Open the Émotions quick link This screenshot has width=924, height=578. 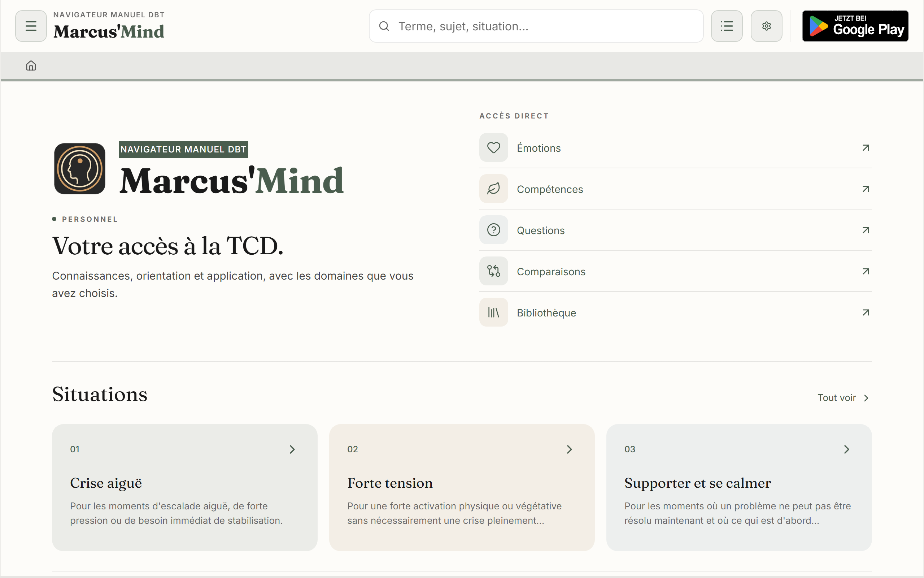(x=675, y=147)
